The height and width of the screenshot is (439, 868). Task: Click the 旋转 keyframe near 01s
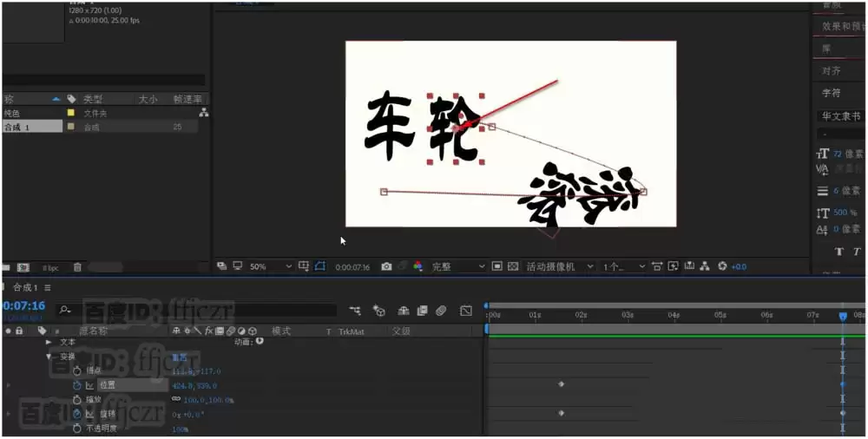(561, 413)
